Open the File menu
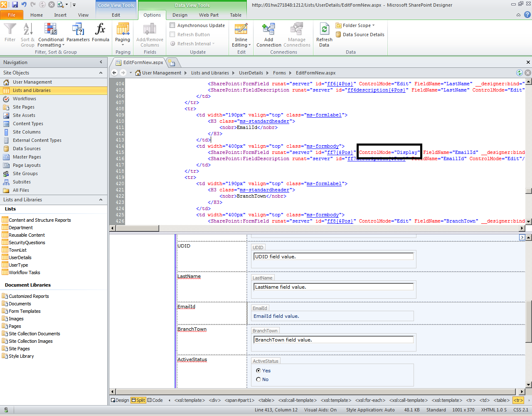This screenshot has height=416, width=532. 12,15
